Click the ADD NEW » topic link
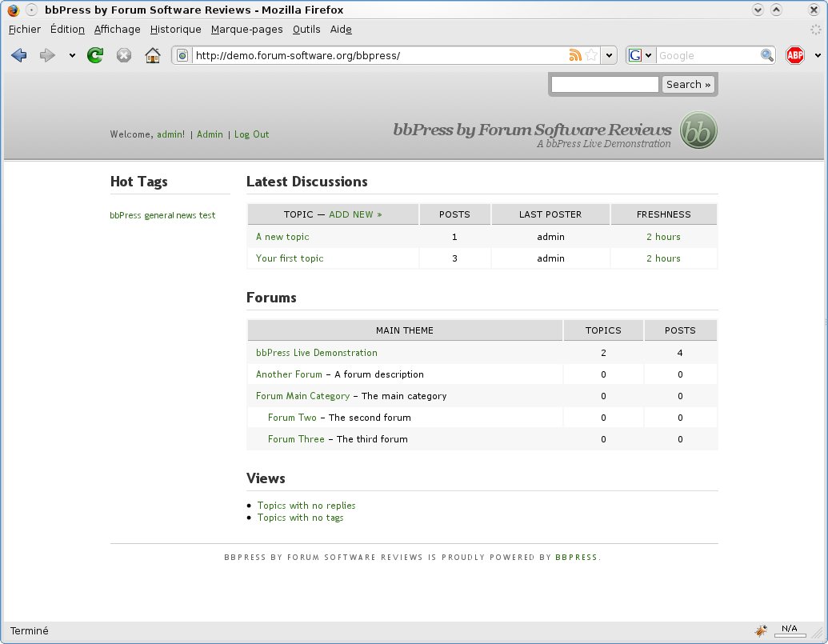The width and height of the screenshot is (828, 644). pyautogui.click(x=355, y=214)
